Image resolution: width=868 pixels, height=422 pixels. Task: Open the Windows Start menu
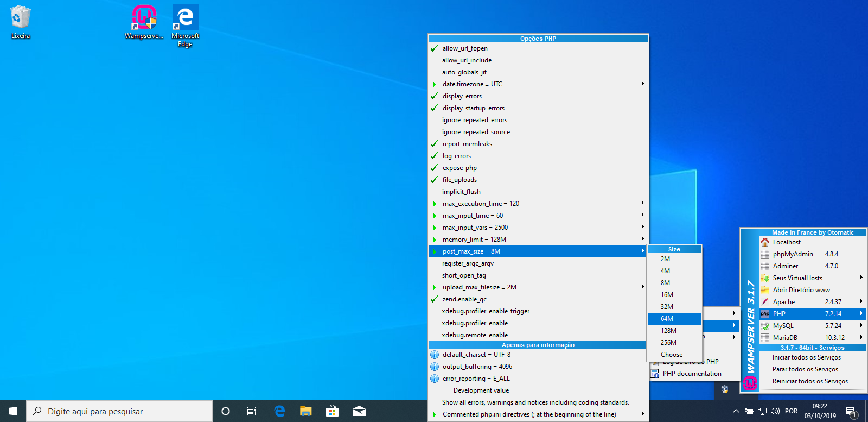(13, 411)
